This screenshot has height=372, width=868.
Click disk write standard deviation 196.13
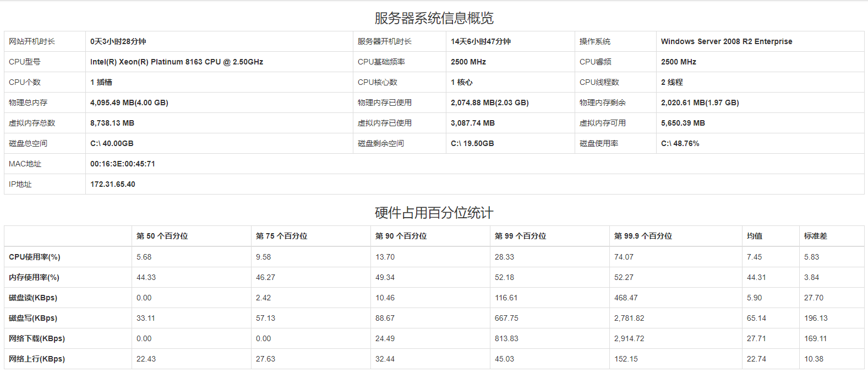coord(816,318)
